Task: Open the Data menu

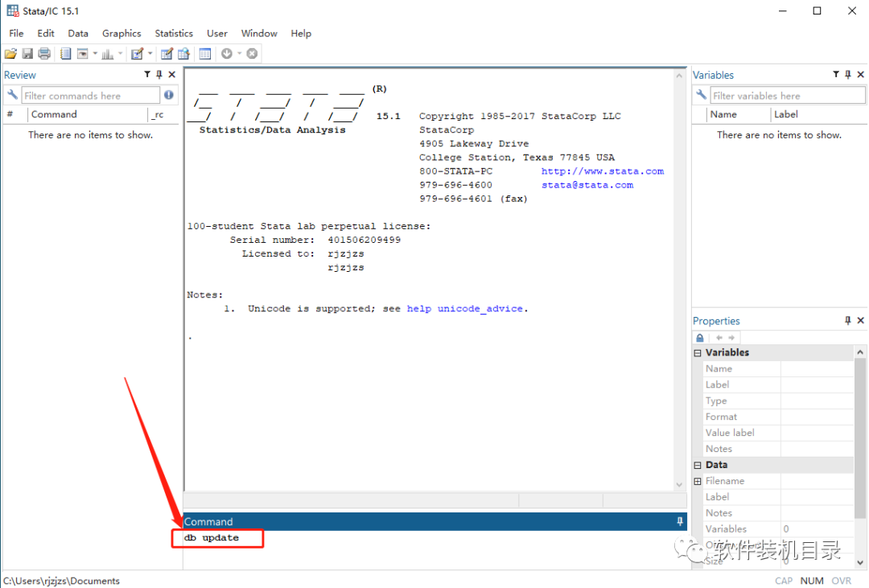Action: click(78, 33)
